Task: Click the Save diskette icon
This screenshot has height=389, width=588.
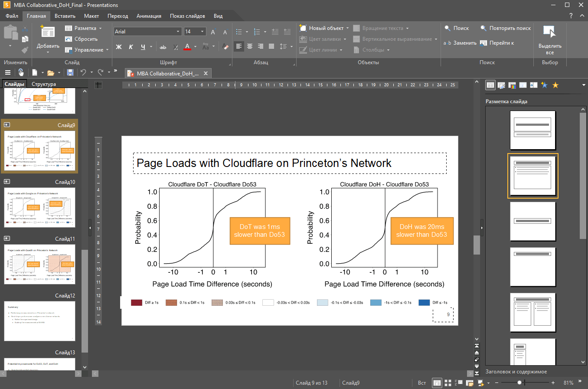Action: pyautogui.click(x=70, y=72)
